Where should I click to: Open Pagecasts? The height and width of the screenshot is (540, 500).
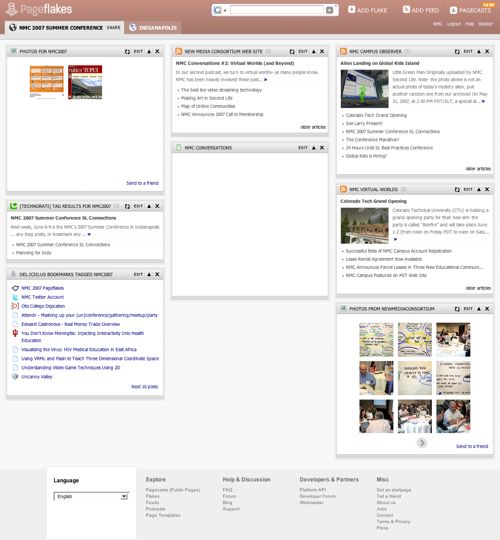pyautogui.click(x=470, y=10)
